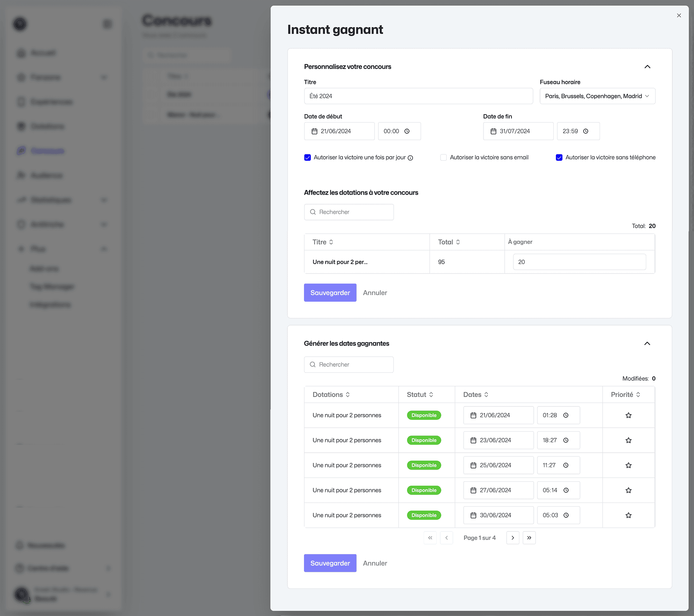Sort winning dates by Priorité
Screen dimensions: 694x616
(625, 395)
